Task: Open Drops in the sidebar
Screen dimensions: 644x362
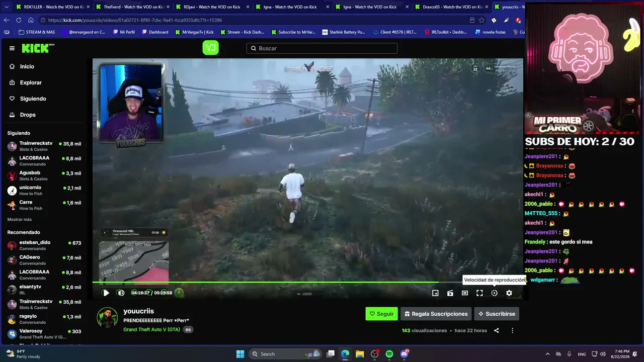Action: (27, 115)
